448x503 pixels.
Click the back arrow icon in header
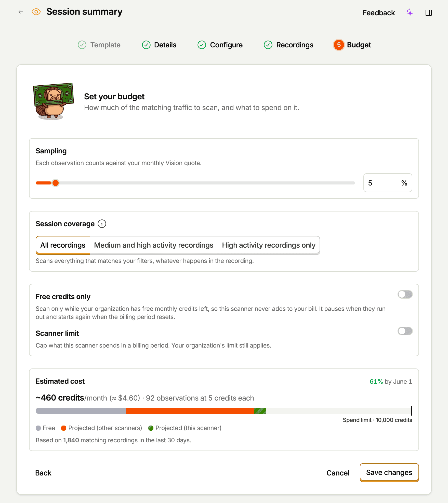coord(21,12)
